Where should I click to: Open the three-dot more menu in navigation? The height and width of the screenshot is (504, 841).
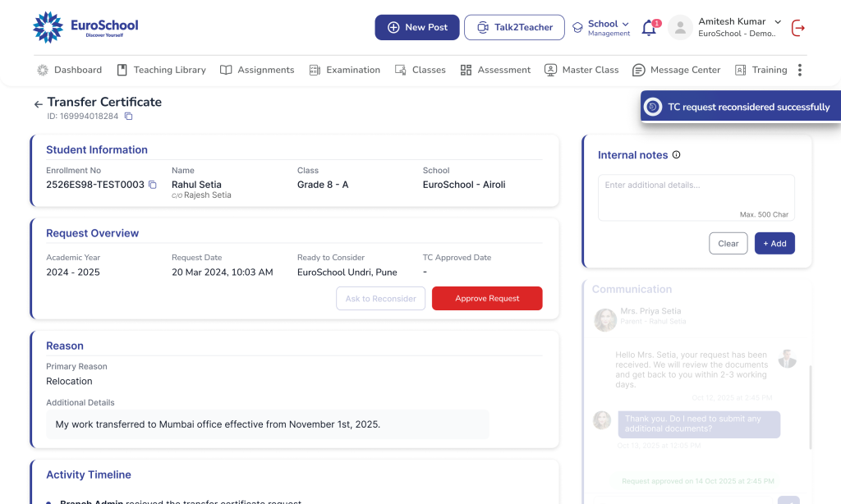pos(800,70)
